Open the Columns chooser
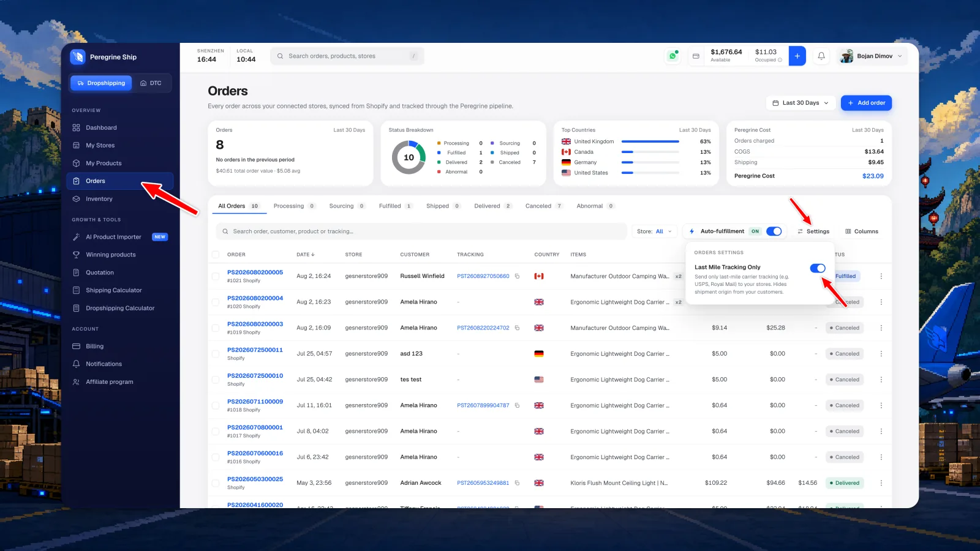Screen dimensions: 980x551 pyautogui.click(x=862, y=231)
